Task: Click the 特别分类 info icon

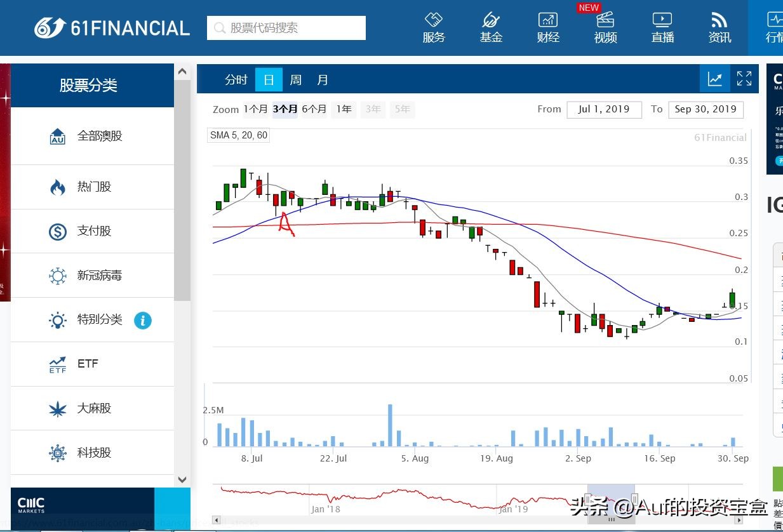Action: (143, 320)
